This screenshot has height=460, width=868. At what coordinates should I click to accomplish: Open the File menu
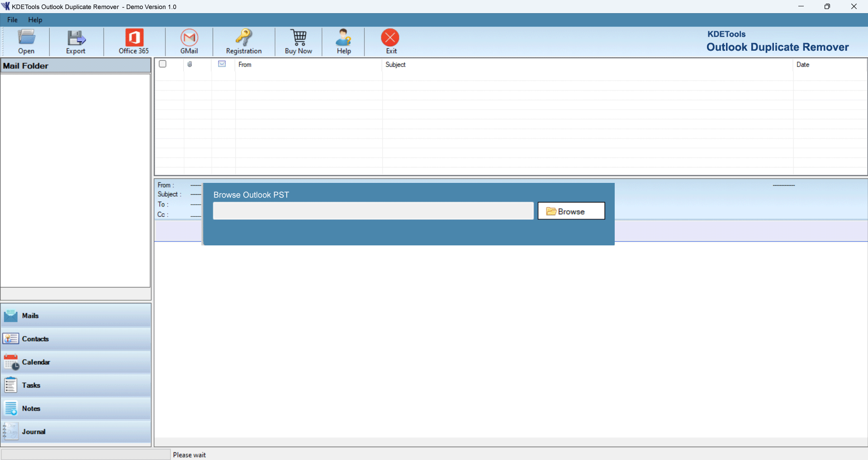(12, 20)
